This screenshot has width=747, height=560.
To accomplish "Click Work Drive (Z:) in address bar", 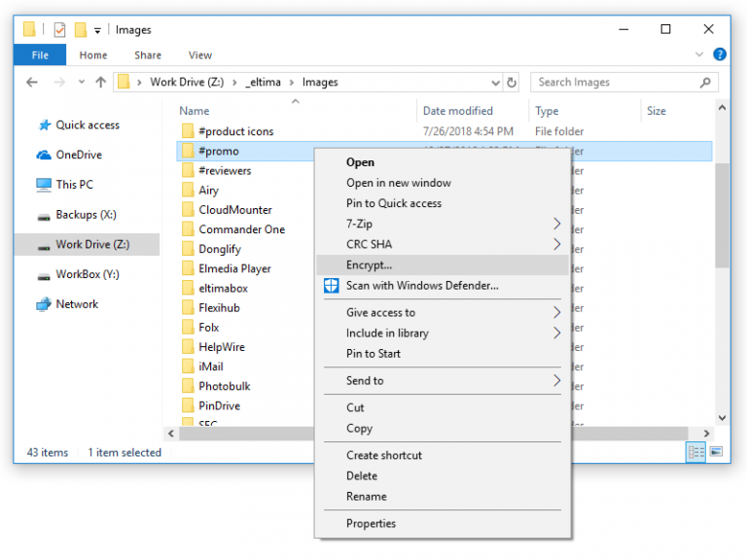I will [x=187, y=83].
